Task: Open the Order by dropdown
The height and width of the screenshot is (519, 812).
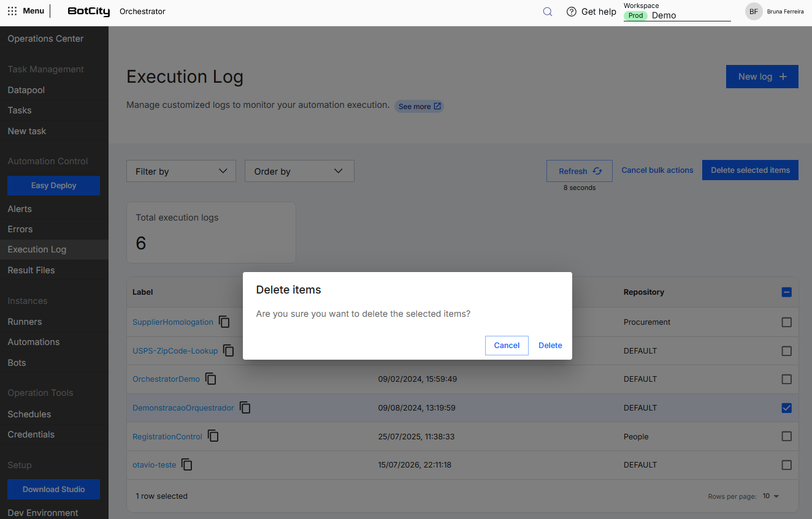Action: [x=299, y=171]
